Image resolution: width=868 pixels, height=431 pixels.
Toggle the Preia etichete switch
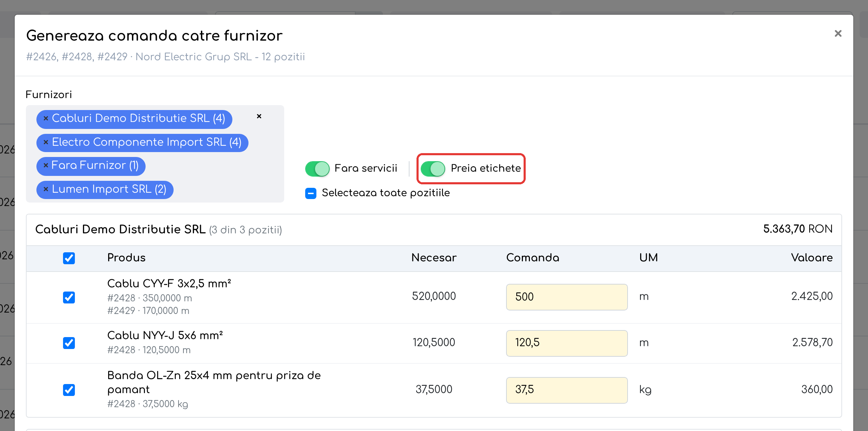click(433, 169)
